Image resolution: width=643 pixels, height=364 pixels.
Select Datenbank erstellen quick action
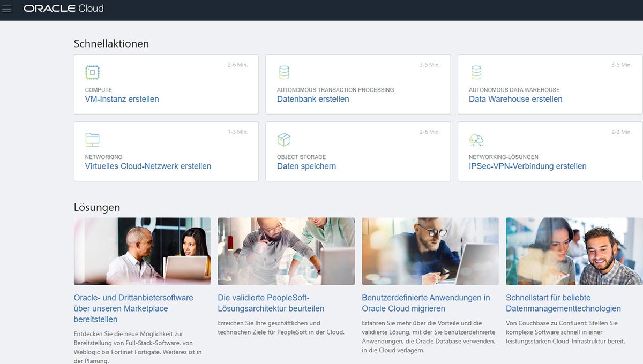(313, 99)
